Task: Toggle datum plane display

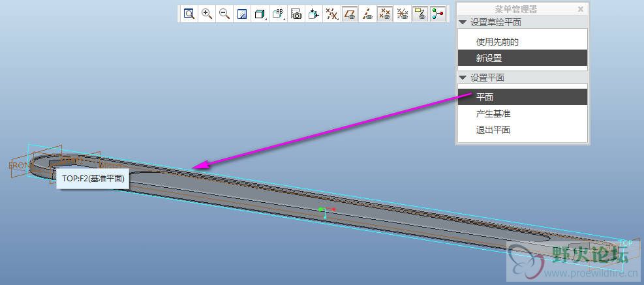Action: pyautogui.click(x=350, y=14)
